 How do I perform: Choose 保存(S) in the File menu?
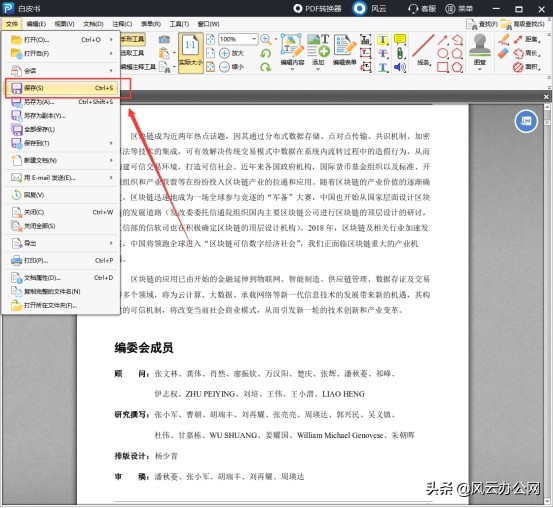point(61,88)
